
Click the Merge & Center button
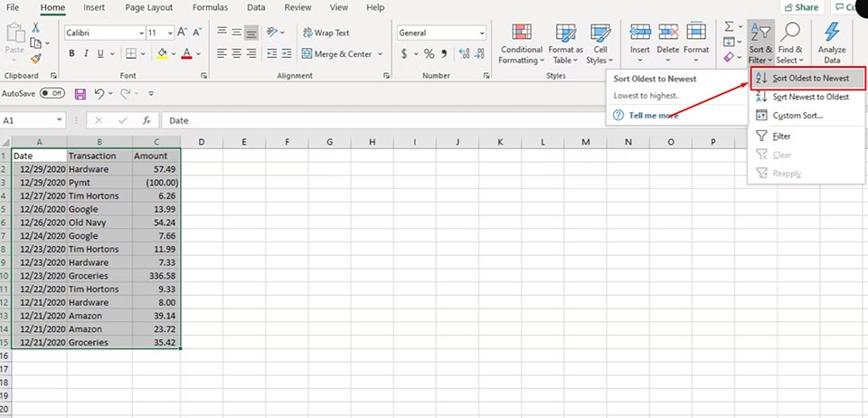point(337,54)
